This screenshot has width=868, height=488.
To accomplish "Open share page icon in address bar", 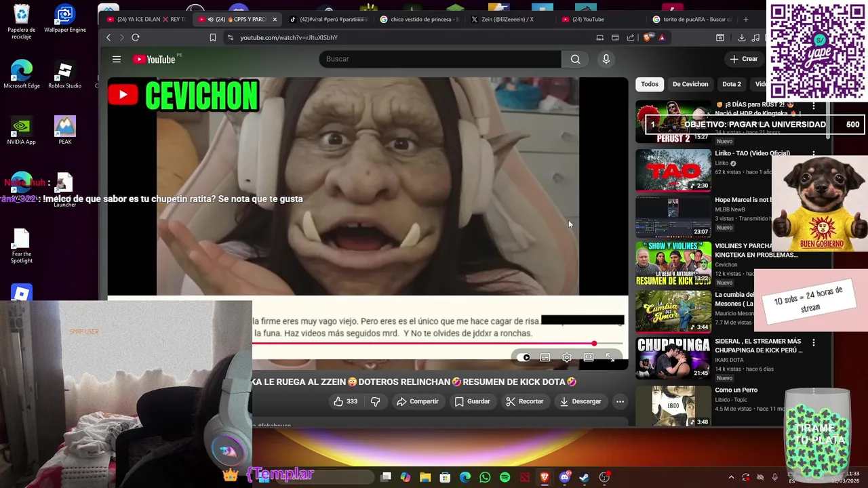I will [631, 37].
